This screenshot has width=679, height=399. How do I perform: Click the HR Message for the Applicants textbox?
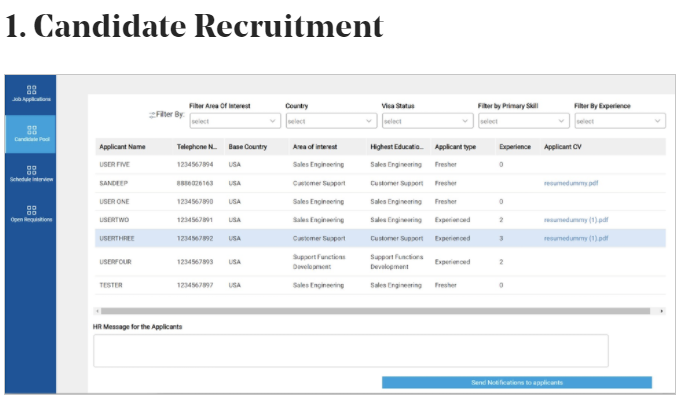[351, 351]
